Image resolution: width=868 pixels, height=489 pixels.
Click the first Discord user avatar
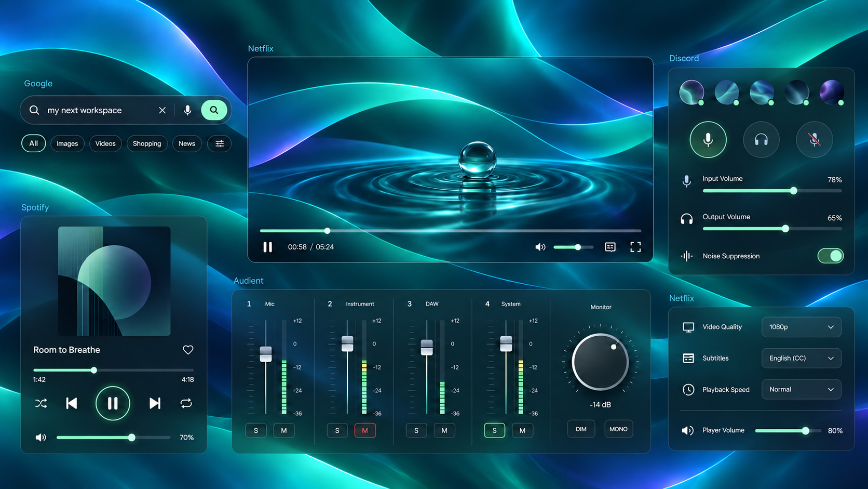(691, 92)
